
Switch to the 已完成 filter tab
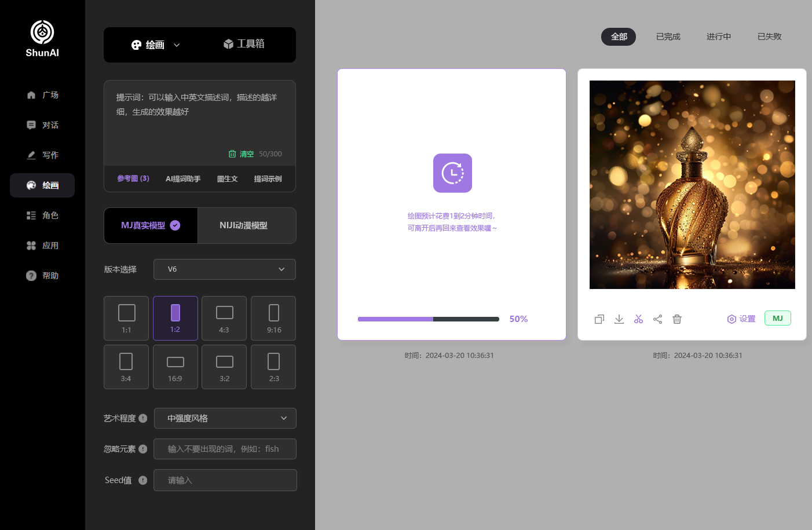click(668, 36)
